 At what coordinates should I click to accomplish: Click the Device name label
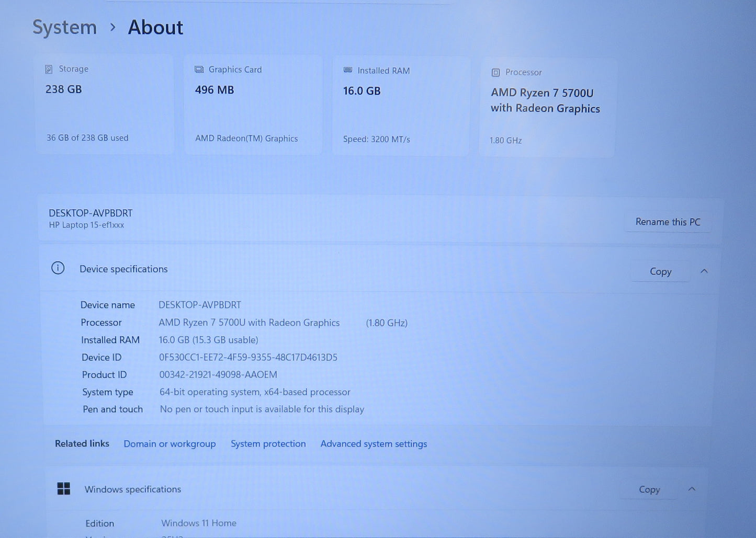click(108, 305)
